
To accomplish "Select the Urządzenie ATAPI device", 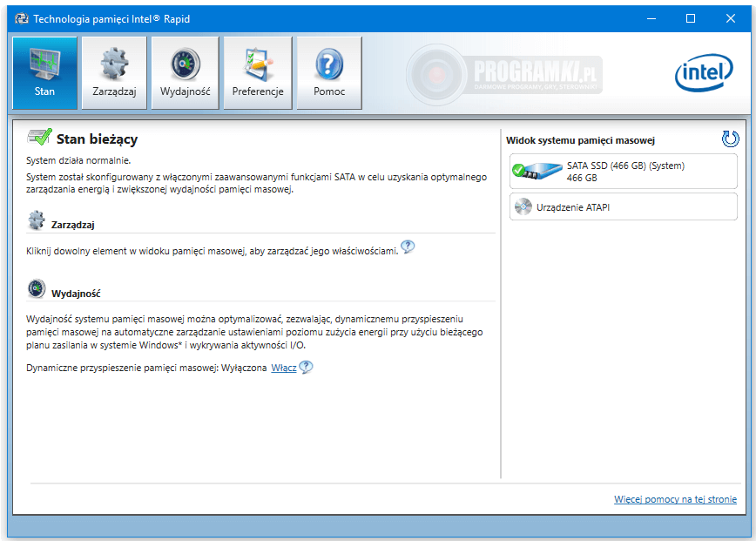I will pos(624,206).
